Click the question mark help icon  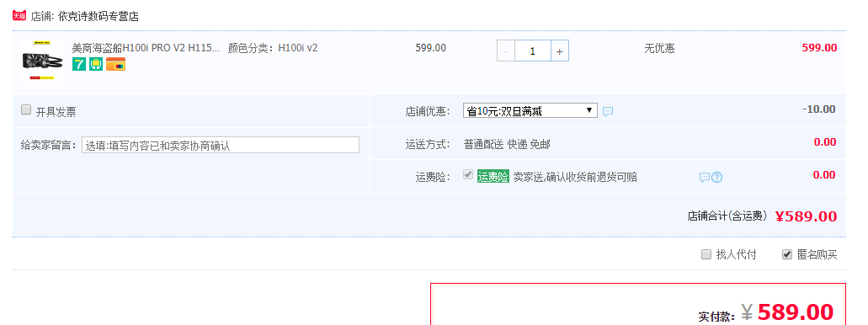click(716, 178)
